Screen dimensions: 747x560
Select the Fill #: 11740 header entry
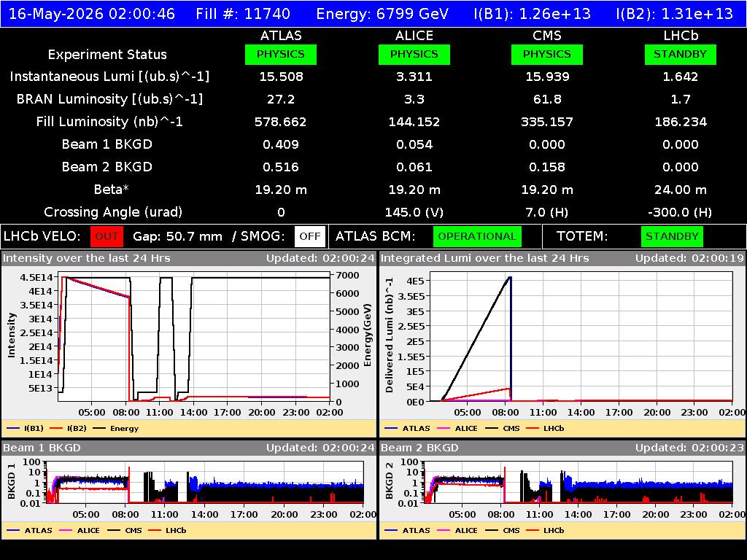click(243, 14)
